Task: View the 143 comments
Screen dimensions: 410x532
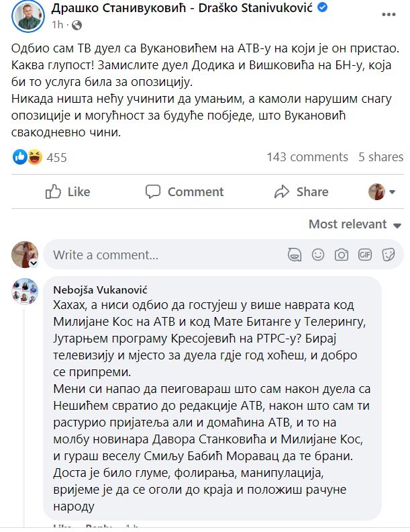Action: point(307,157)
